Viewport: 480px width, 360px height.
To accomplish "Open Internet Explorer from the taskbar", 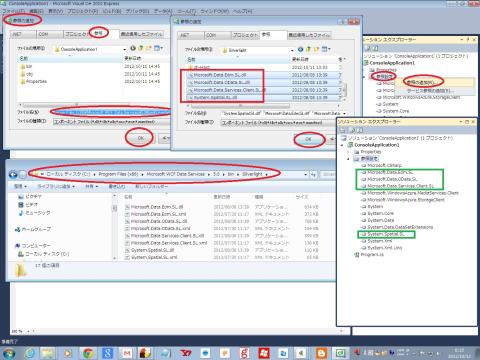I will [x=30, y=353].
